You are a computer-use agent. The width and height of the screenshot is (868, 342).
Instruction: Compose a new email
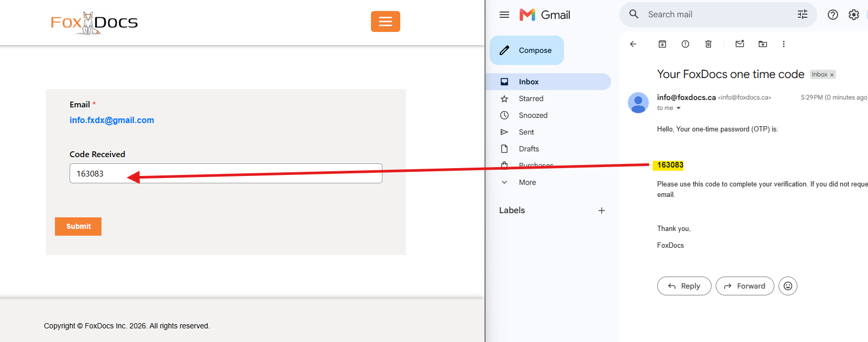(x=527, y=50)
